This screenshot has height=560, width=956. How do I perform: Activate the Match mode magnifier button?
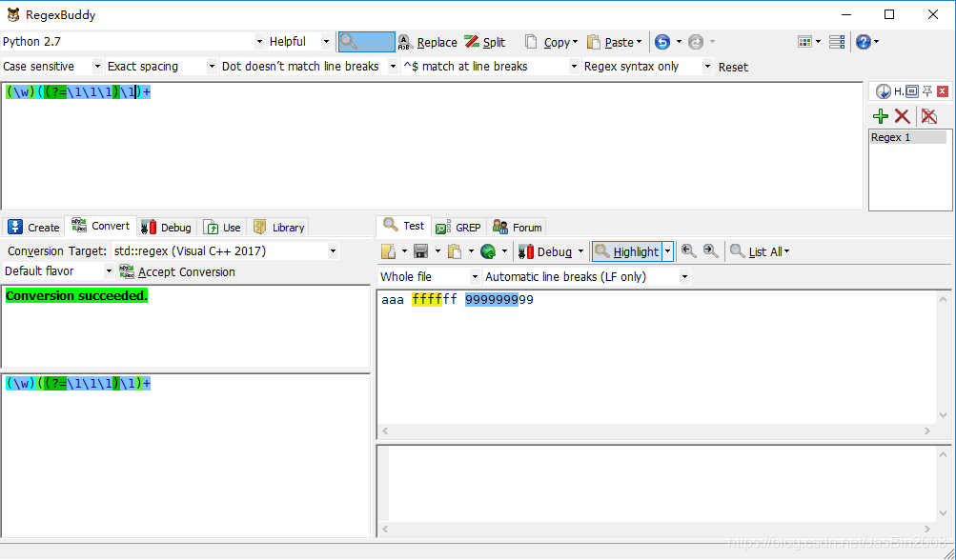point(366,42)
